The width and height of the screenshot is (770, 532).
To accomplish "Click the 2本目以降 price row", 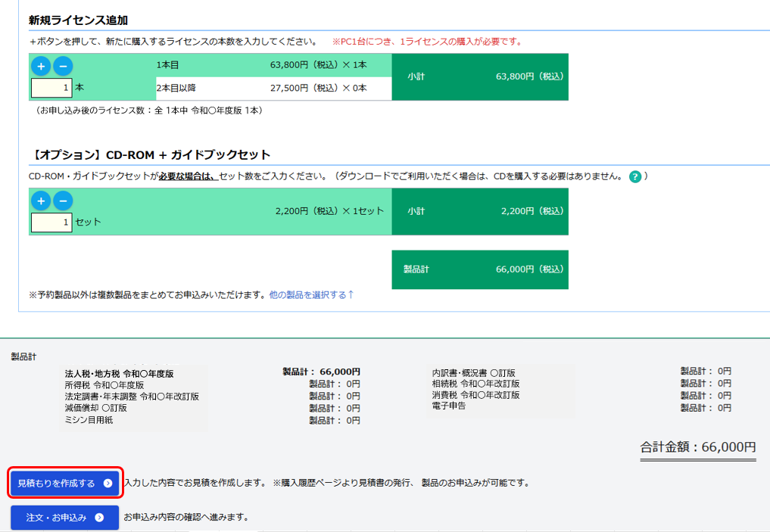I will tap(274, 89).
